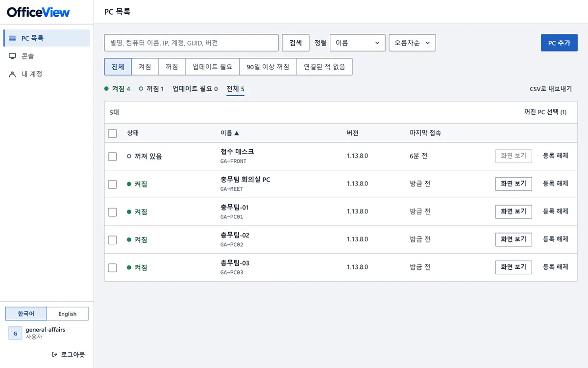Click the 꺼짐 1 status summary

tap(151, 89)
